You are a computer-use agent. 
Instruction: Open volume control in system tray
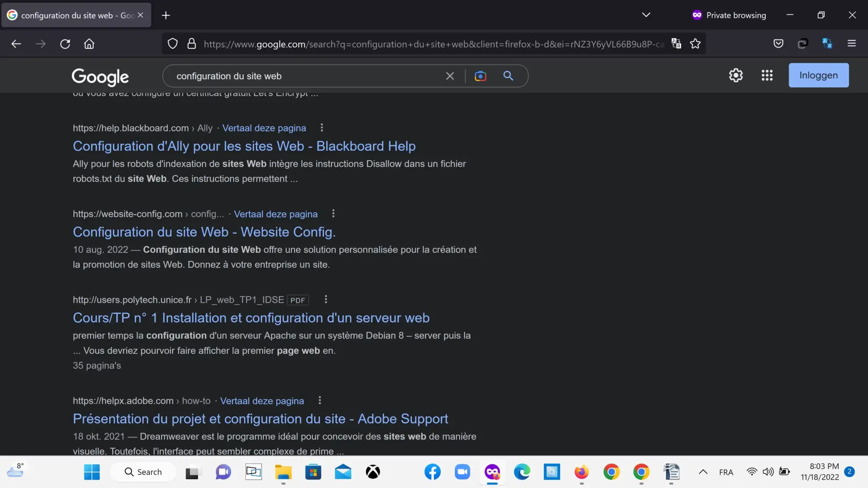768,471
